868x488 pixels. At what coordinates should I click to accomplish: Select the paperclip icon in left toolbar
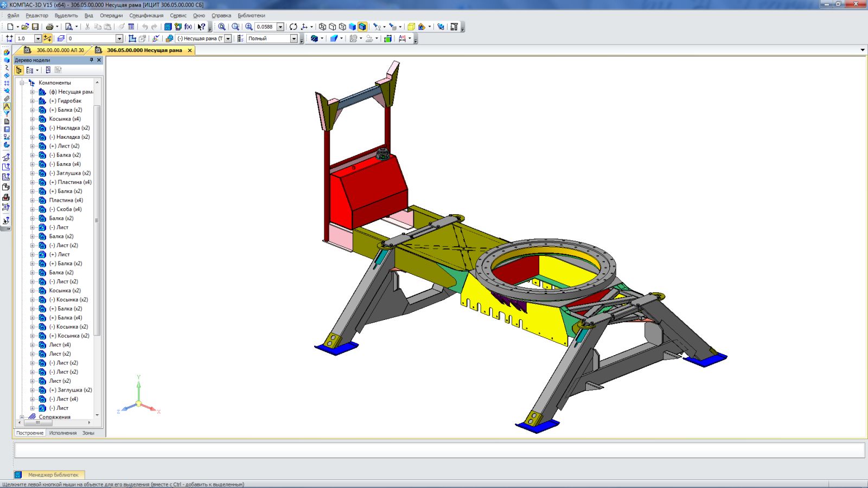pos(7,99)
